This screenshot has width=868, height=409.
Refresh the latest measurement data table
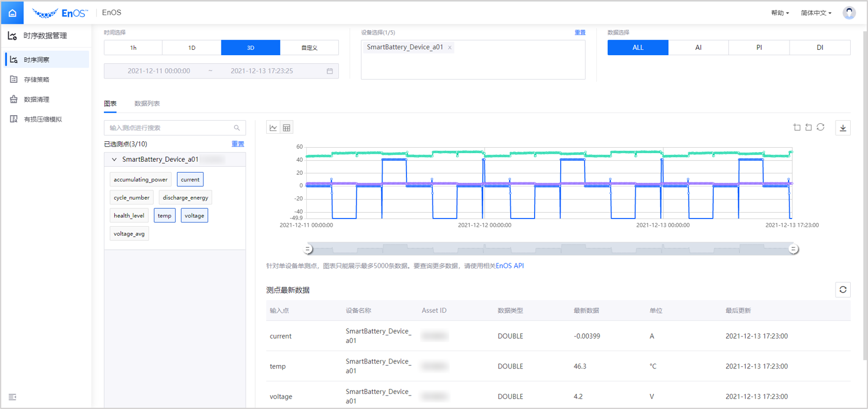(843, 290)
